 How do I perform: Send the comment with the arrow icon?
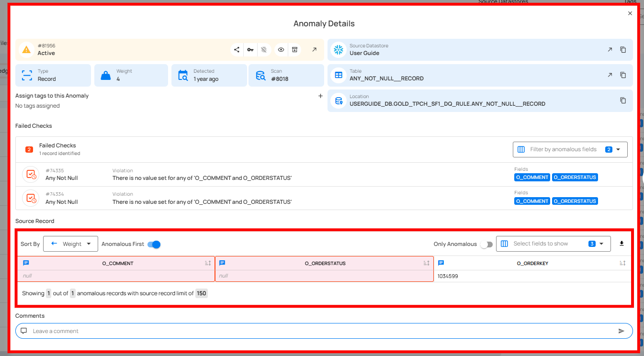point(621,331)
